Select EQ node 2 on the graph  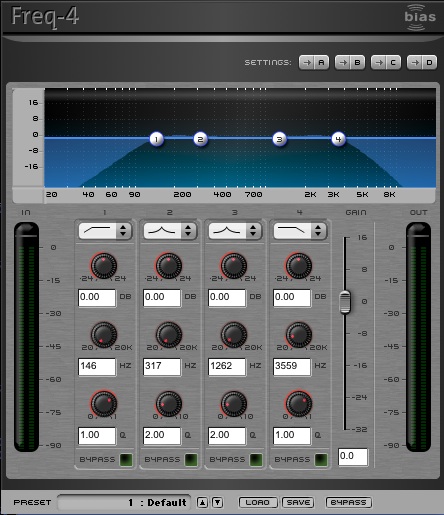pyautogui.click(x=200, y=139)
